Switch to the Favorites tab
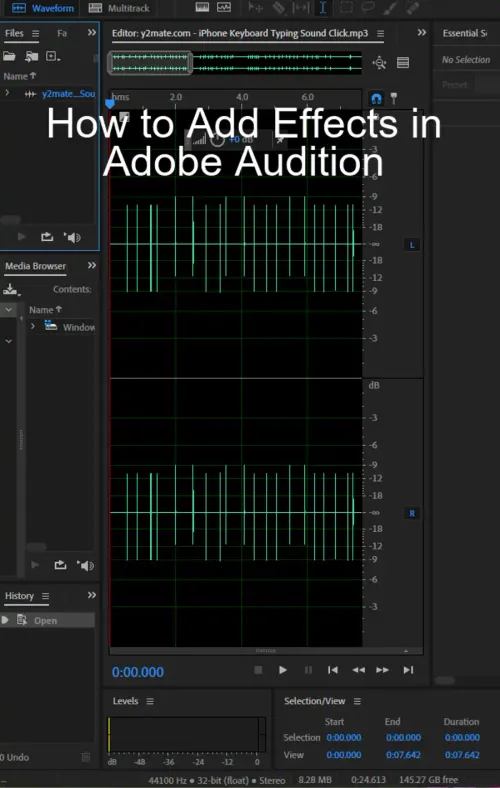Image resolution: width=500 pixels, height=788 pixels. (x=62, y=33)
